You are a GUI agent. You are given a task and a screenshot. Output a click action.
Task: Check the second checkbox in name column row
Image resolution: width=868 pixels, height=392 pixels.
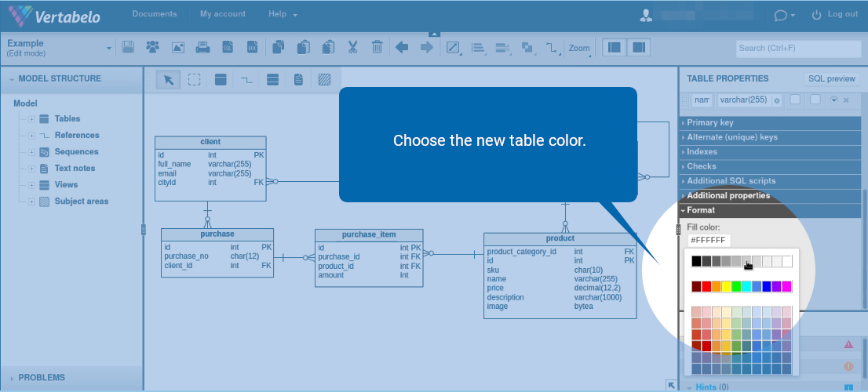tap(815, 100)
